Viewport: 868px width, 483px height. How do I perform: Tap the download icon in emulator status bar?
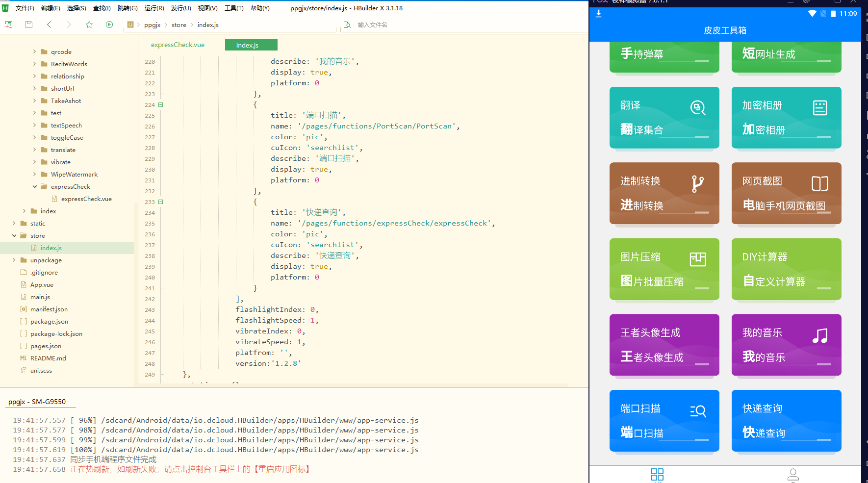(598, 14)
